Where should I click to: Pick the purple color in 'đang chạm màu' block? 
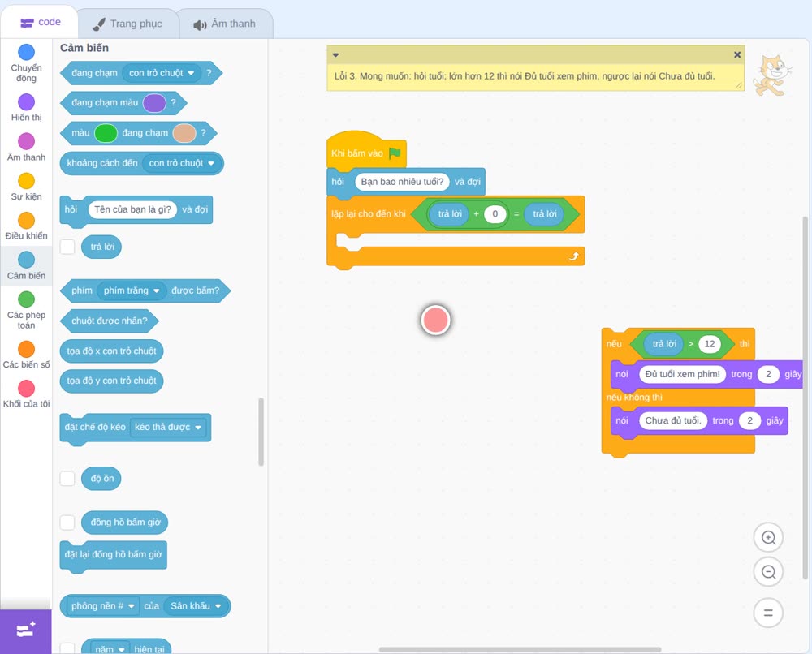154,102
